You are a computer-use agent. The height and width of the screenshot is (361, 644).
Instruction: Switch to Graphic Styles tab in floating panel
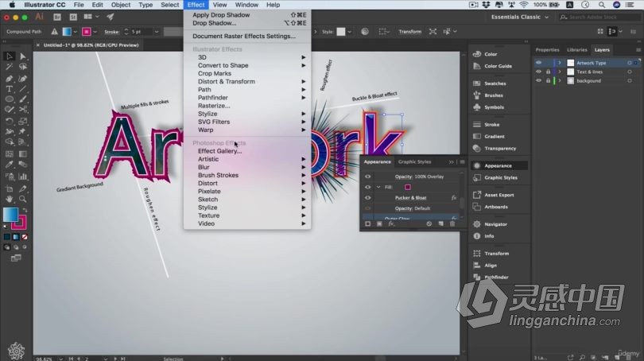(414, 161)
